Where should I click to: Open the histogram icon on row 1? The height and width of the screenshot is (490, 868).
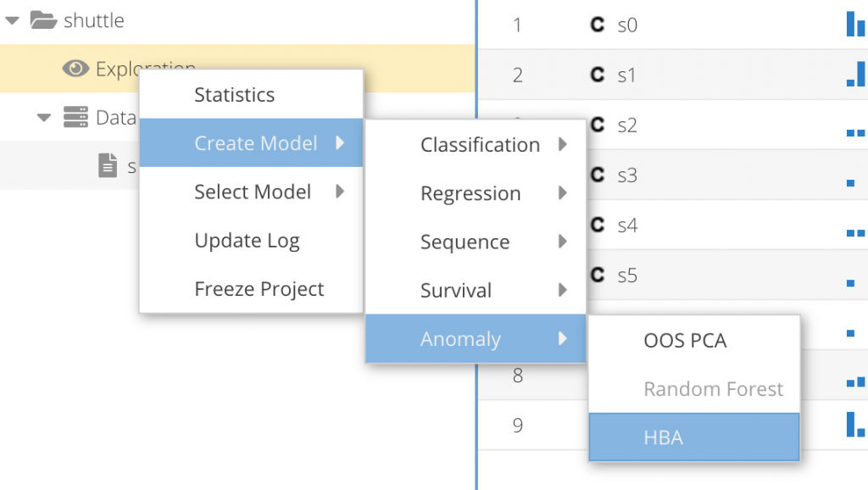(854, 24)
